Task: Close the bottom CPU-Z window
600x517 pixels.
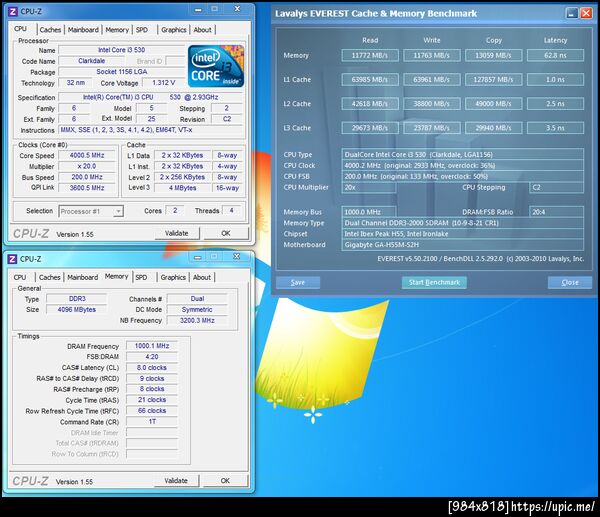Action: pos(236,256)
